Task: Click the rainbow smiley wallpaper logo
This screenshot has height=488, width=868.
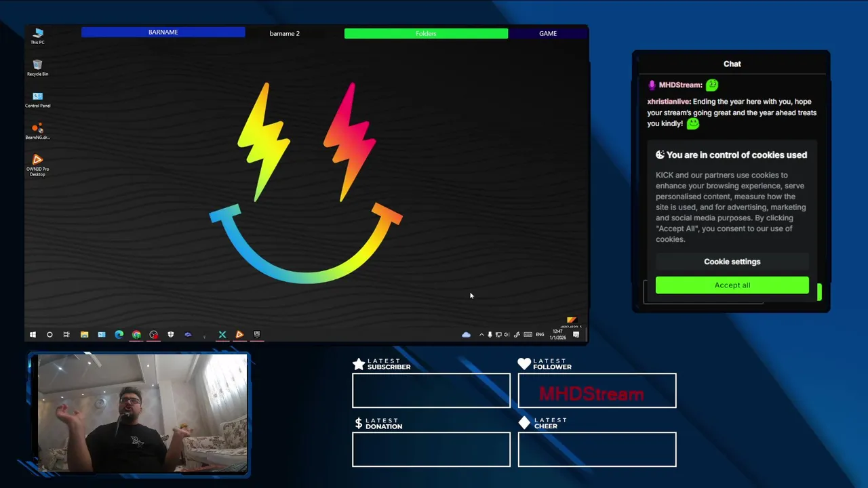Action: tap(306, 182)
